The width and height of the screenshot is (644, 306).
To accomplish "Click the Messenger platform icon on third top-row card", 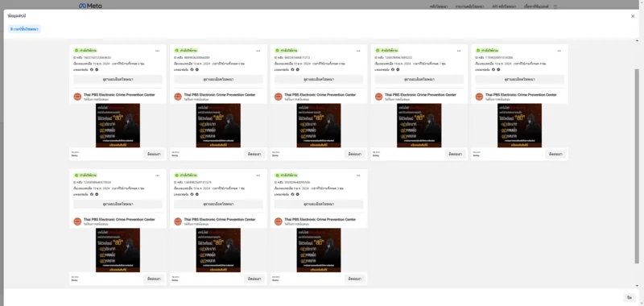I will (x=297, y=69).
